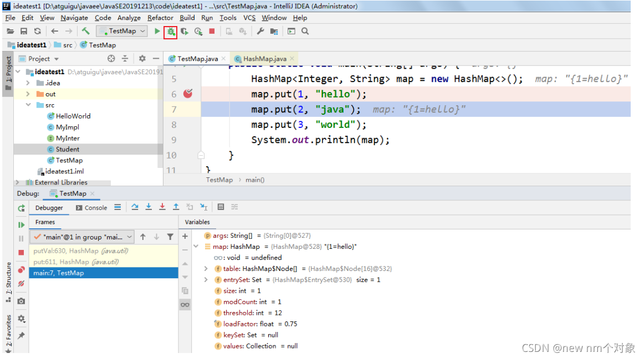This screenshot has height=358, width=644.
Task: Select MyInter interface in project tree
Action: (x=68, y=139)
